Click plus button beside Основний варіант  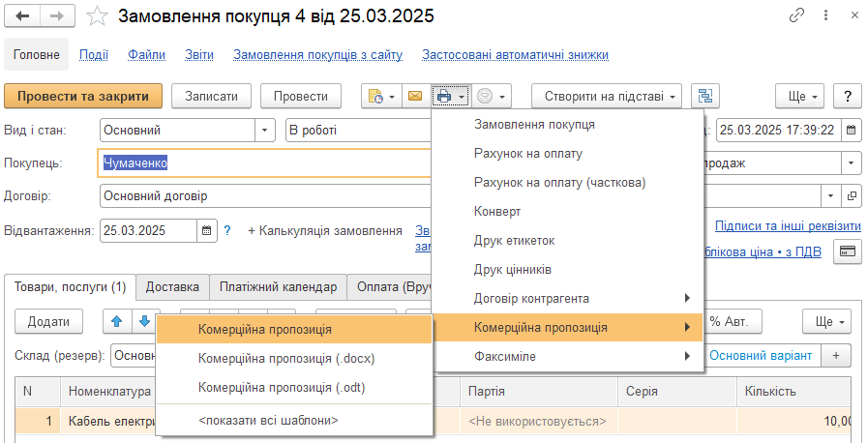836,356
